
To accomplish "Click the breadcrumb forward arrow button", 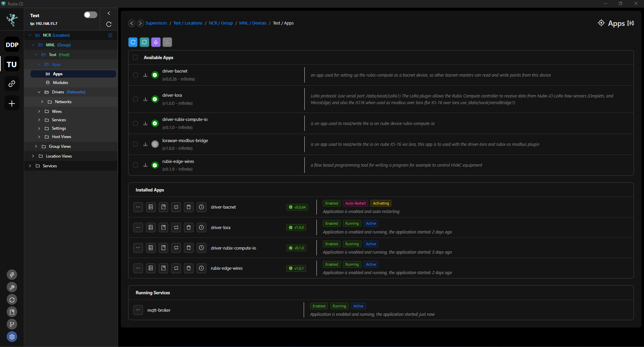I will (x=140, y=23).
